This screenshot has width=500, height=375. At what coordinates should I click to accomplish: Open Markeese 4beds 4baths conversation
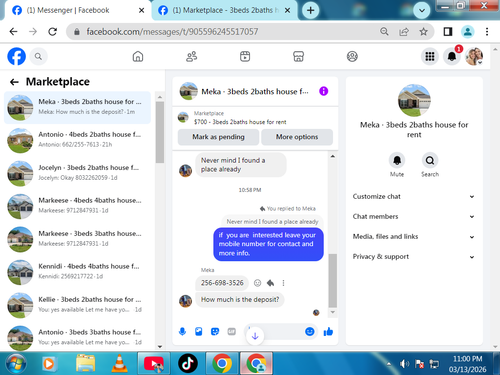coord(77,206)
